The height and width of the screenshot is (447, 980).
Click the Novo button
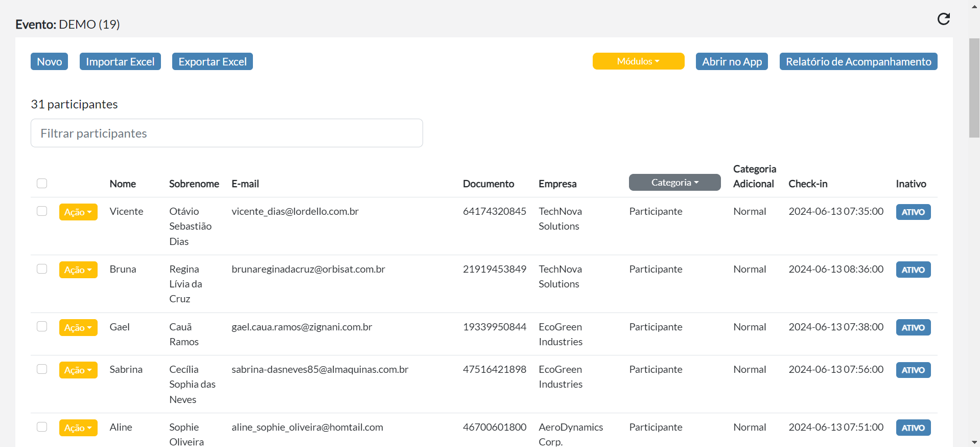coord(49,61)
